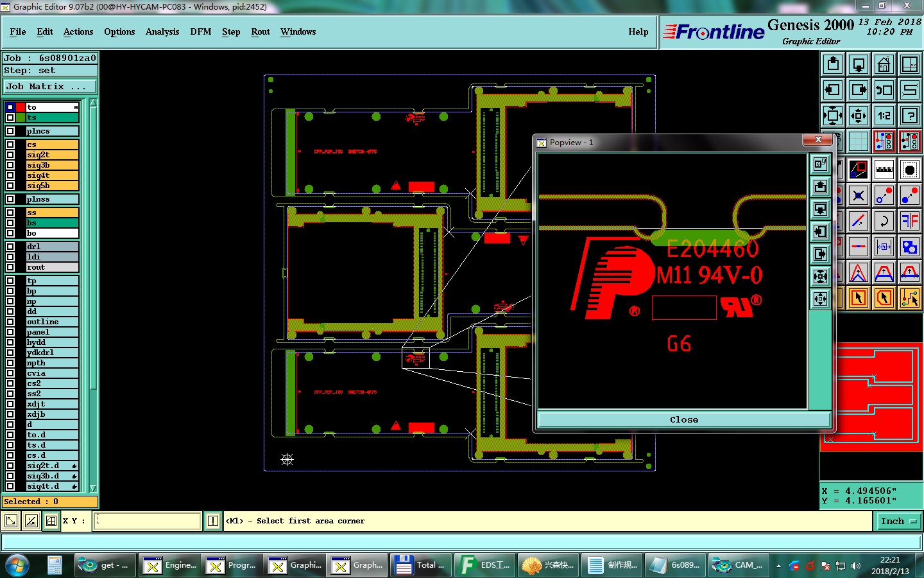The height and width of the screenshot is (578, 924).
Task: Show hidden icons in the system tray
Action: [x=778, y=566]
